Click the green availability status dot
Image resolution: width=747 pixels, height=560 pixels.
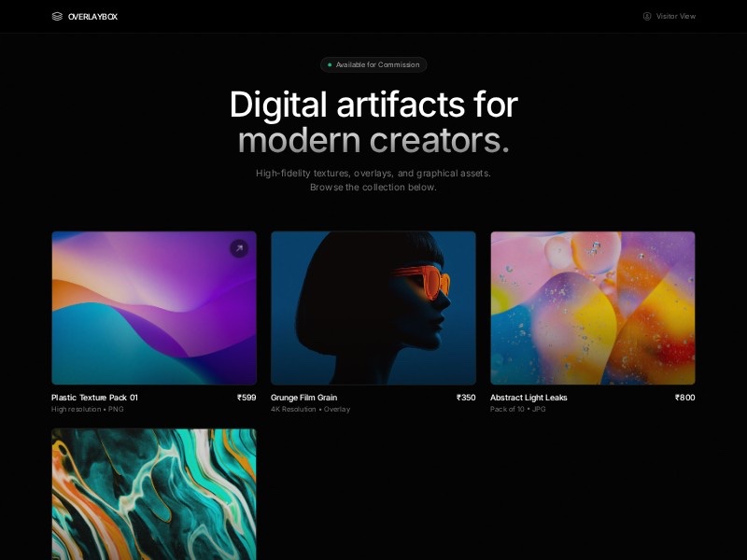330,64
